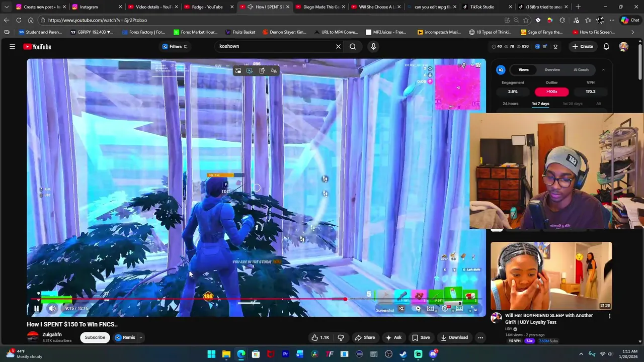644x362 pixels.
Task: Click the browser page scrollbar
Action: 640,63
